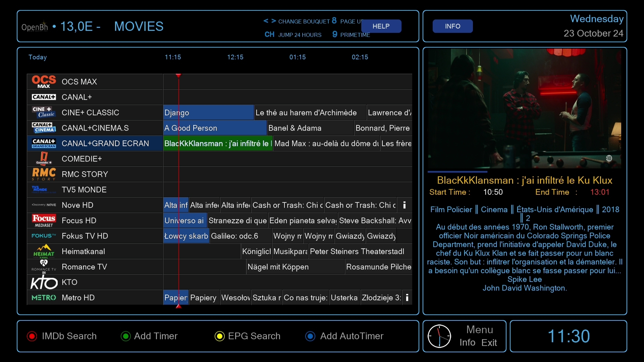
Task: Select the Discovery Nove channel logo
Action: coord(44,205)
